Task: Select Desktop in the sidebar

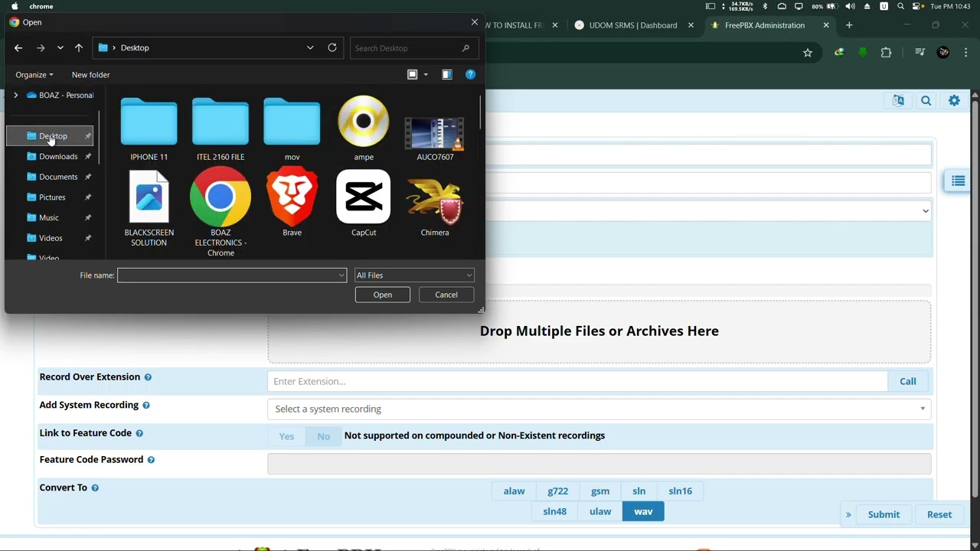Action: point(50,136)
